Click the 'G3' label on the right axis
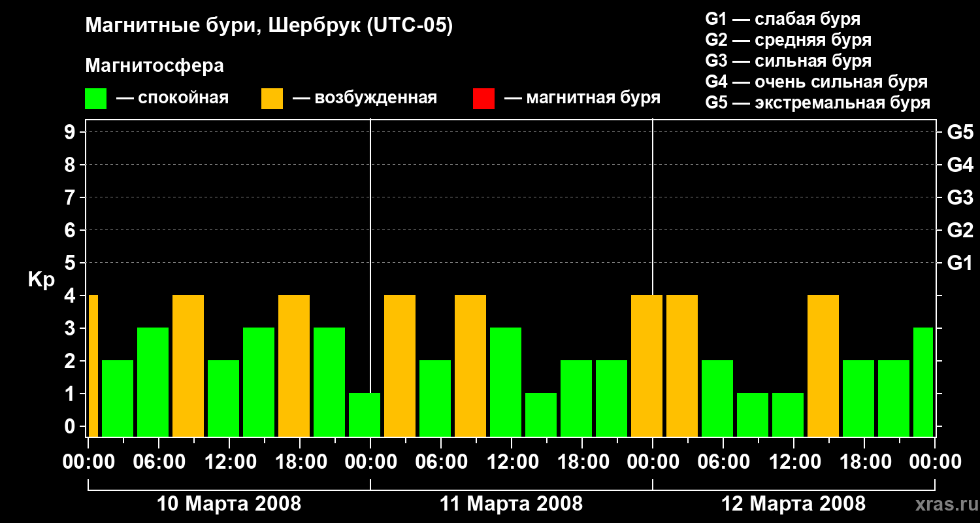Viewport: 980px width, 523px height. [x=960, y=197]
